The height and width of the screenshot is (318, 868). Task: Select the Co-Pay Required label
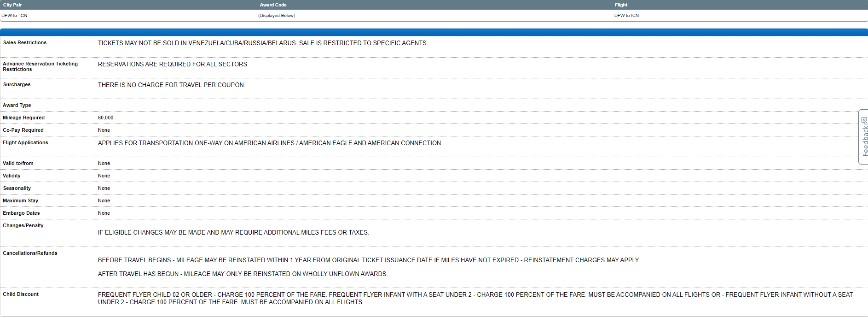click(x=23, y=130)
